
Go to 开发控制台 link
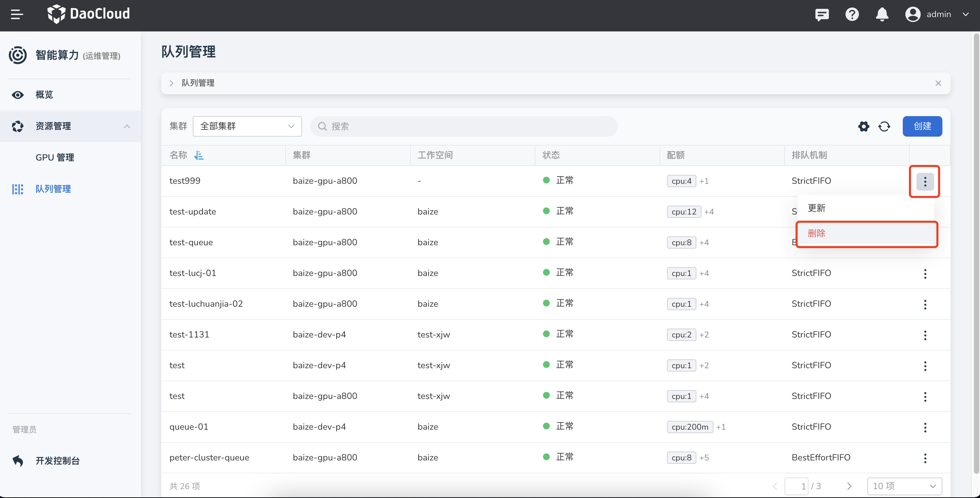(57, 461)
